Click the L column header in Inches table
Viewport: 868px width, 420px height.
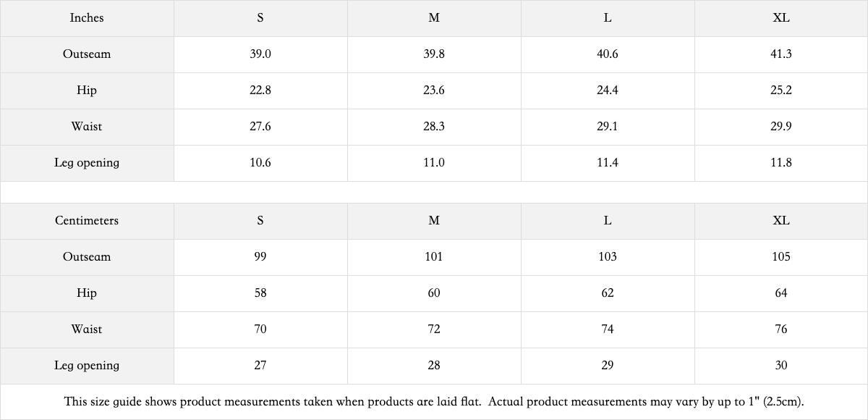point(608,18)
